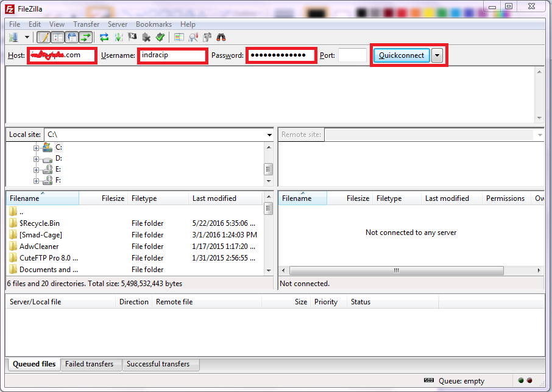
Task: Open the Local site path dropdown
Action: point(269,135)
